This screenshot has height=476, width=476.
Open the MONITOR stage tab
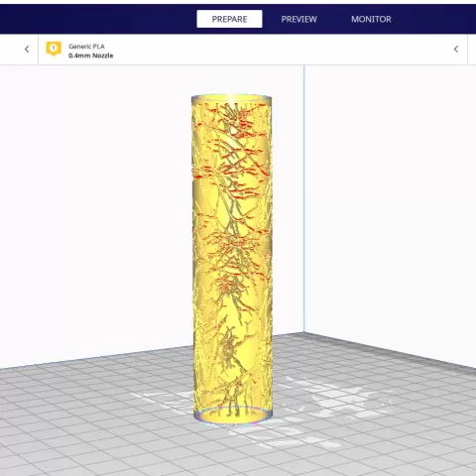pos(371,19)
